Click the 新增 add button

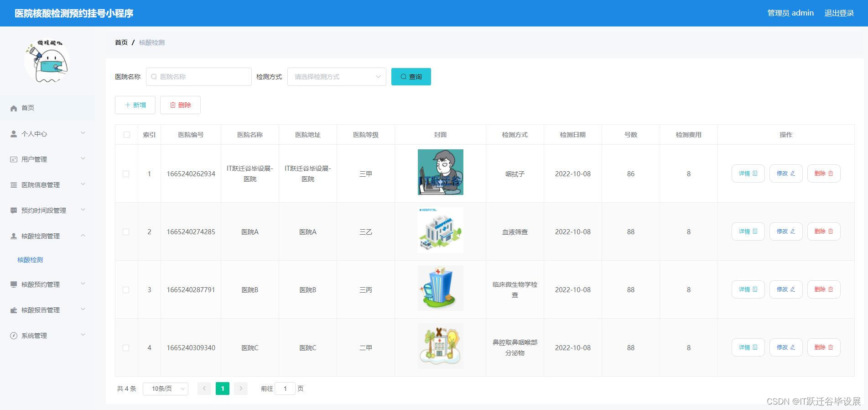point(135,105)
